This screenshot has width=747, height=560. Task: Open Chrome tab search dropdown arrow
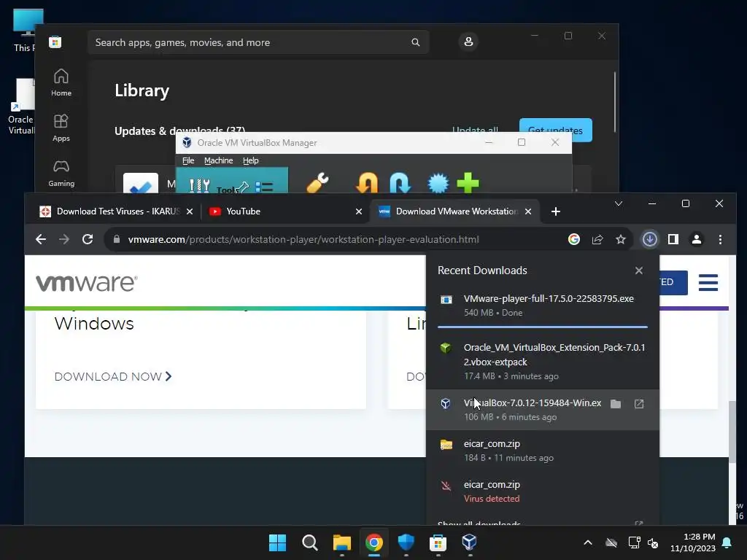pos(619,204)
